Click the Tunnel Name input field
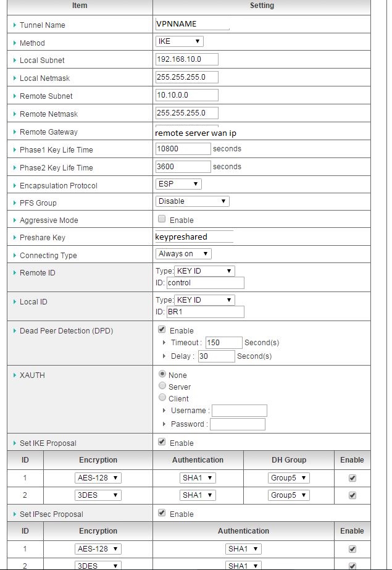This screenshot has width=392, height=570. click(193, 23)
